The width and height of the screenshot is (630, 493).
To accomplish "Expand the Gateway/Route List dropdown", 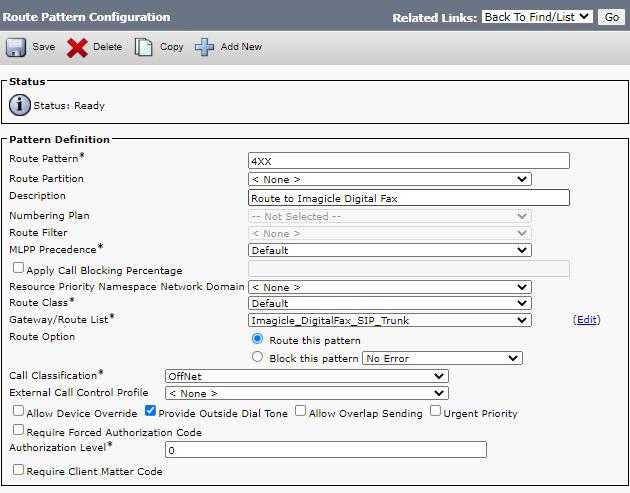I will (389, 320).
